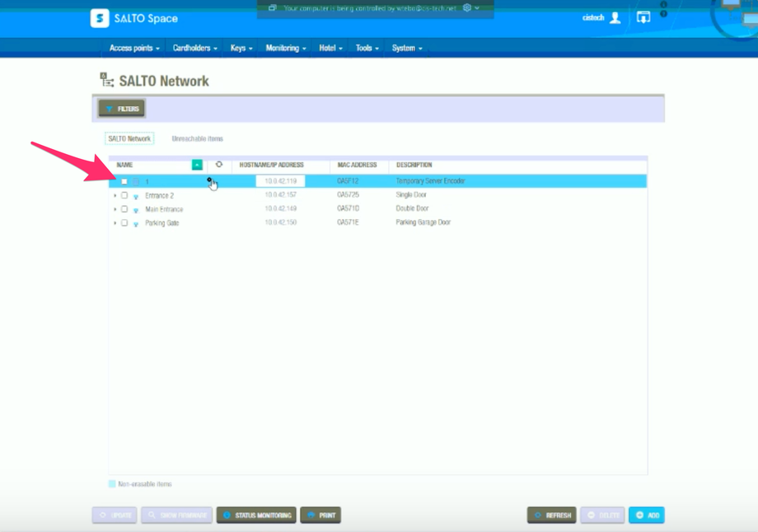Expand the Parking Gate tree row
This screenshot has height=532, width=758.
[115, 222]
